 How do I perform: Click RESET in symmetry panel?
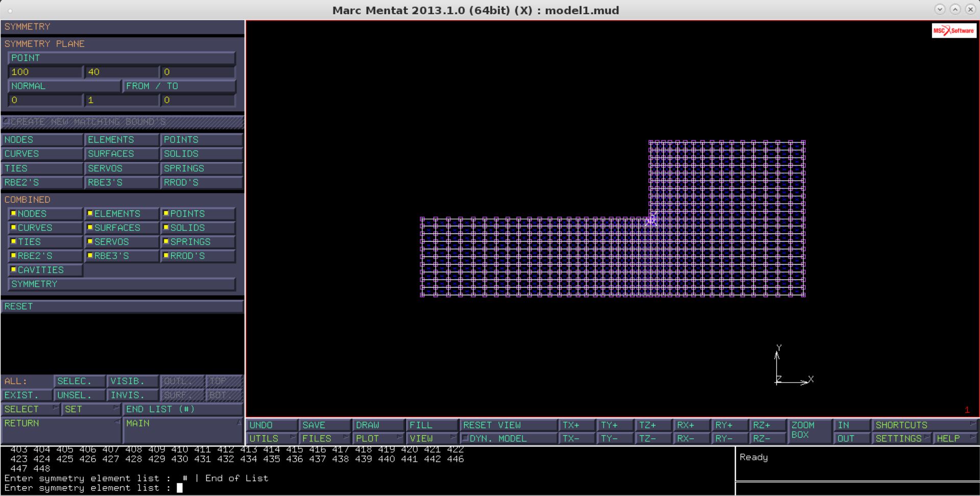122,306
